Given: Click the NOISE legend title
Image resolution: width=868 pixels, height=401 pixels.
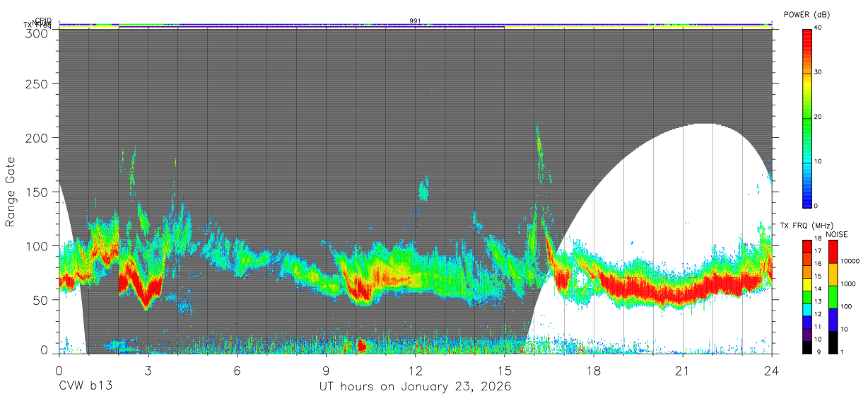Looking at the screenshot, I should 836,234.
